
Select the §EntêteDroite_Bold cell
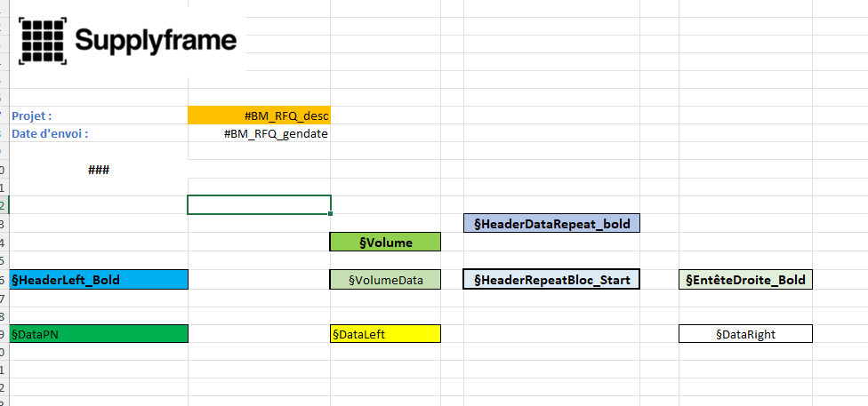(x=745, y=280)
